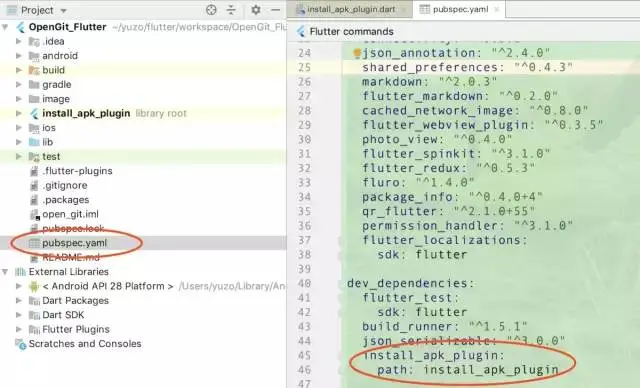640x388 pixels.
Task: Open Project panel settings gear
Action: point(256,10)
